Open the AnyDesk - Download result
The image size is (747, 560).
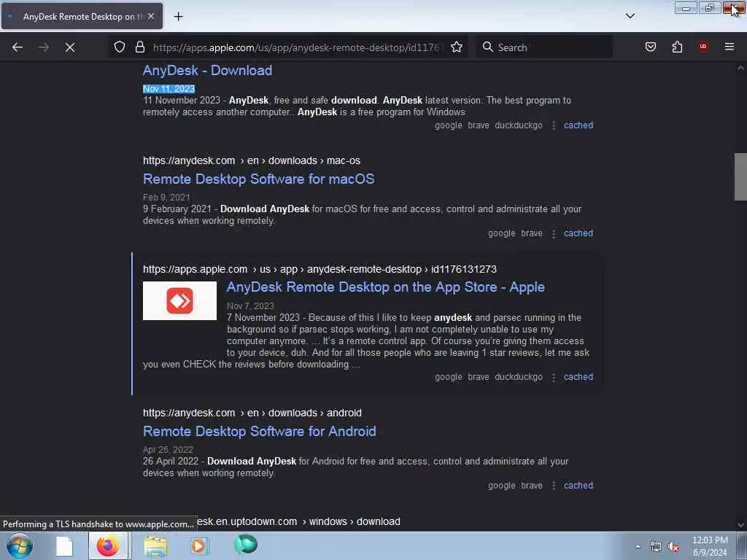(207, 71)
